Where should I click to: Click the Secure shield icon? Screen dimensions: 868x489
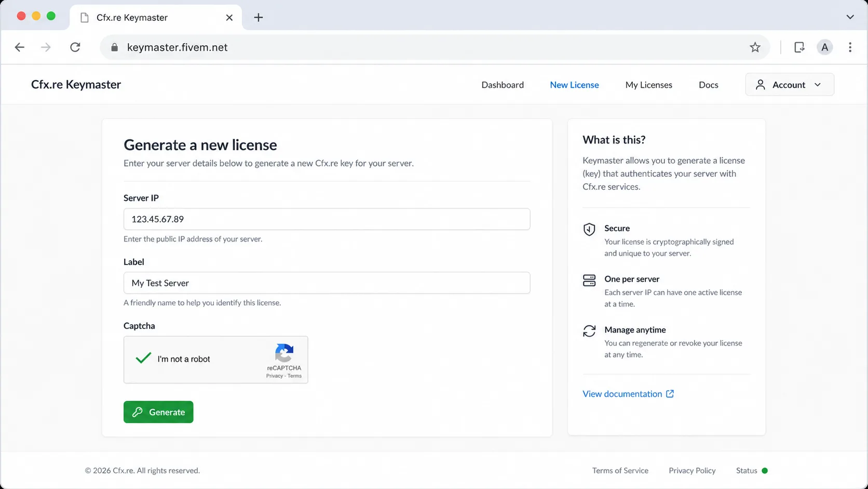pos(589,229)
